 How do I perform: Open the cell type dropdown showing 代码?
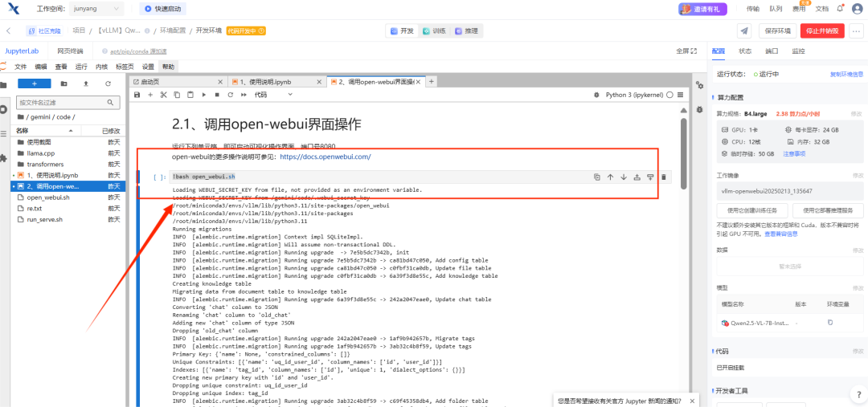pos(273,95)
